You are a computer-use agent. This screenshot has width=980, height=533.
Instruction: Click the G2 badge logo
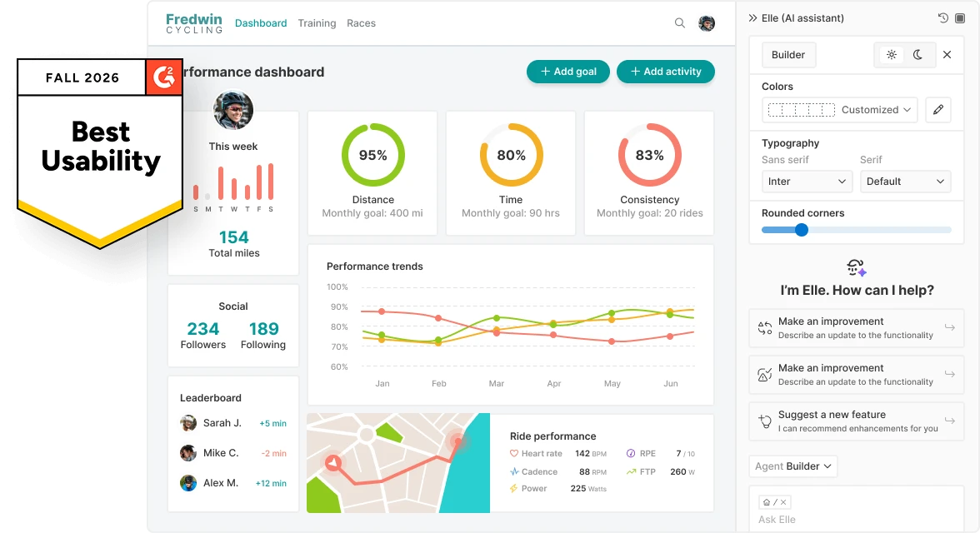click(163, 77)
